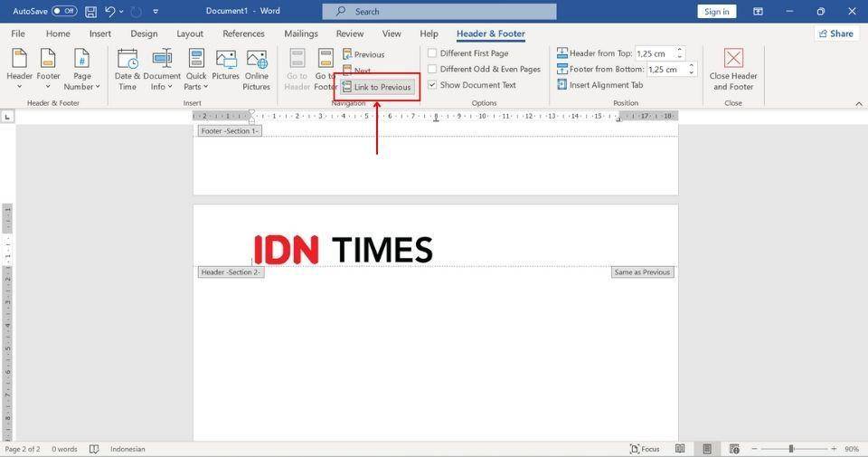
Task: Open the Help tab
Action: (429, 33)
